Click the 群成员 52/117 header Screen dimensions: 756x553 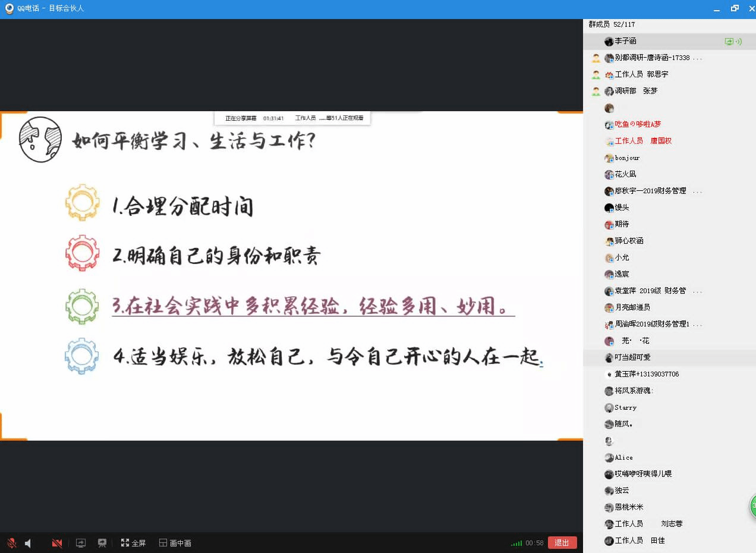(611, 24)
